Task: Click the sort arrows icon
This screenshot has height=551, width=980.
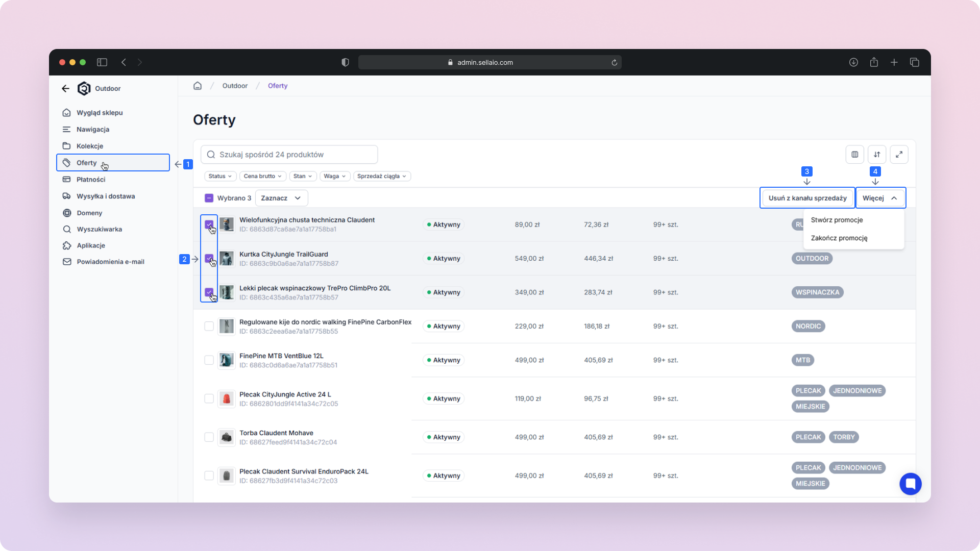Action: coord(877,155)
